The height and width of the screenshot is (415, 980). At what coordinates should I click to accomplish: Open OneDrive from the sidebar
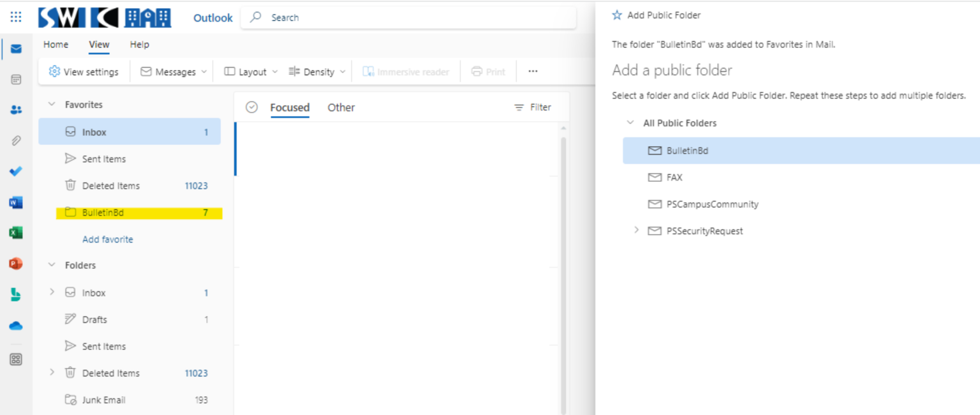click(x=16, y=326)
